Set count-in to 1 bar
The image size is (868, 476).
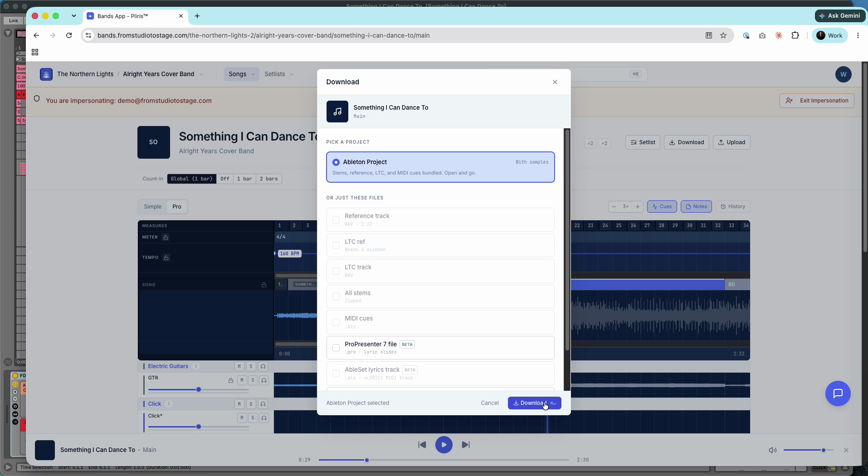244,179
